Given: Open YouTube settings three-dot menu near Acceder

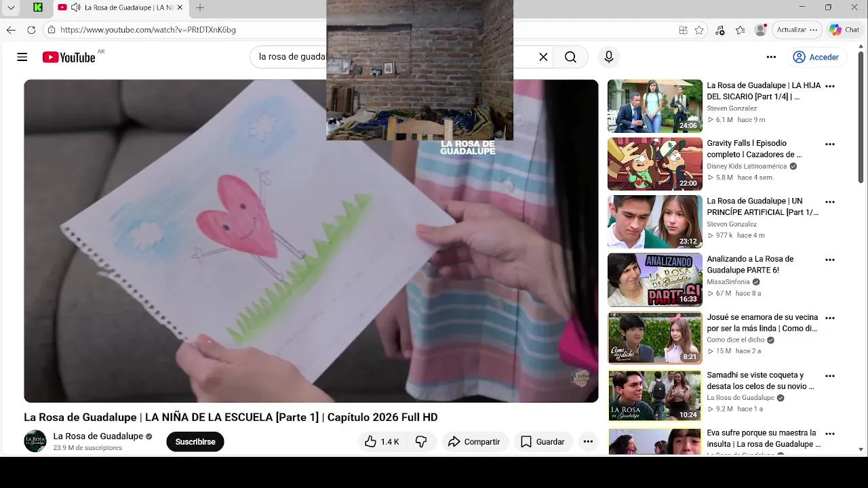Looking at the screenshot, I should pyautogui.click(x=771, y=57).
